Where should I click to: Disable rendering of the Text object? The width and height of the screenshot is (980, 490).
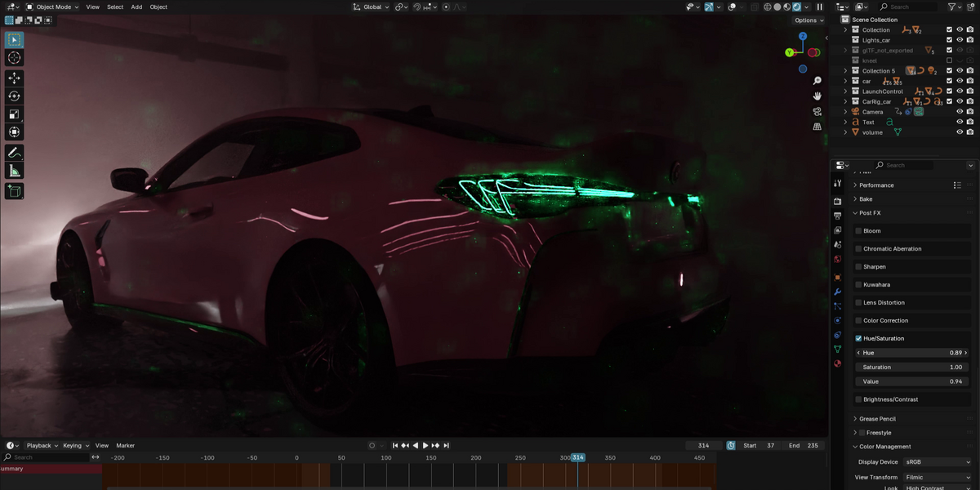[x=970, y=122]
